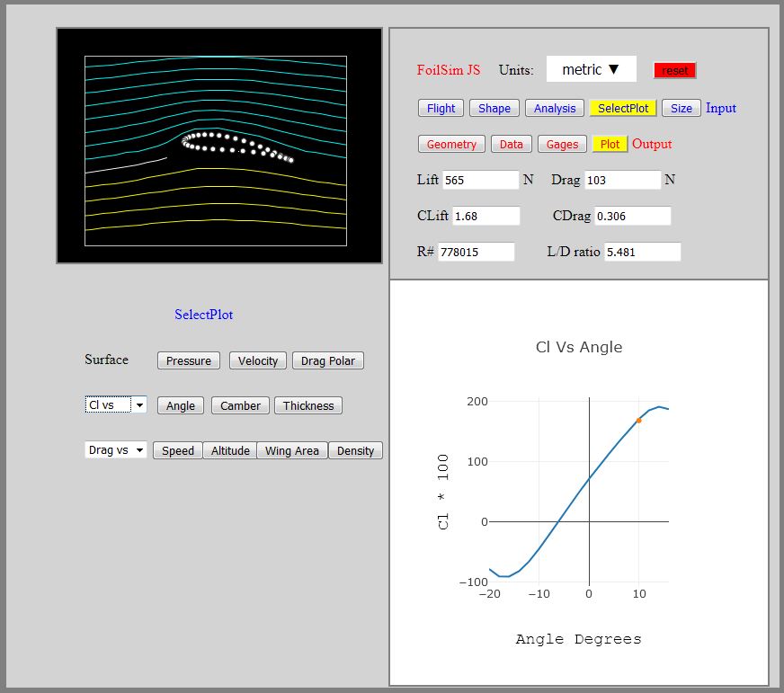Click the Lift value field
Viewport: 784px width, 693px height.
481,180
